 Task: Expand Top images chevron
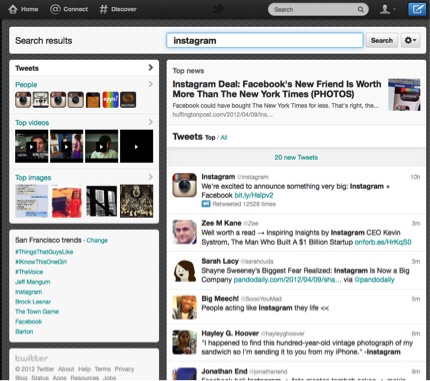(151, 177)
